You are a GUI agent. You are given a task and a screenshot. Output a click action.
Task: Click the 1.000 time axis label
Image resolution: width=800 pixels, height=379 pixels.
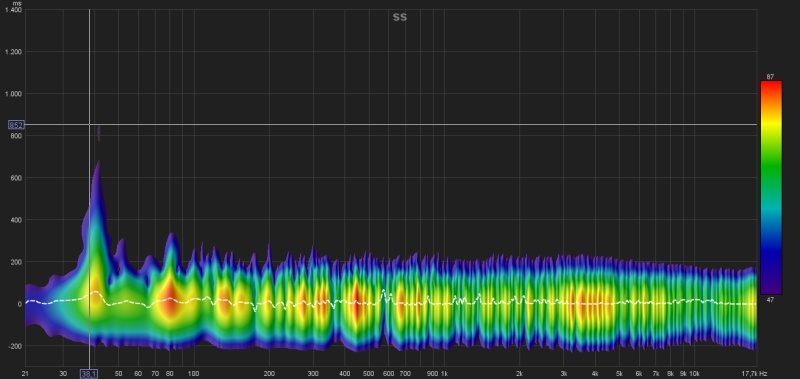click(x=14, y=94)
